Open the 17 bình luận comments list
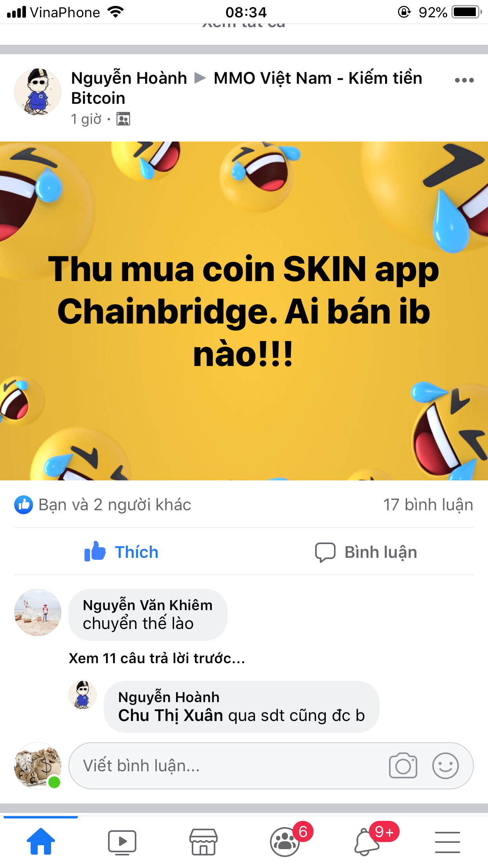This screenshot has width=488, height=868. [x=428, y=505]
